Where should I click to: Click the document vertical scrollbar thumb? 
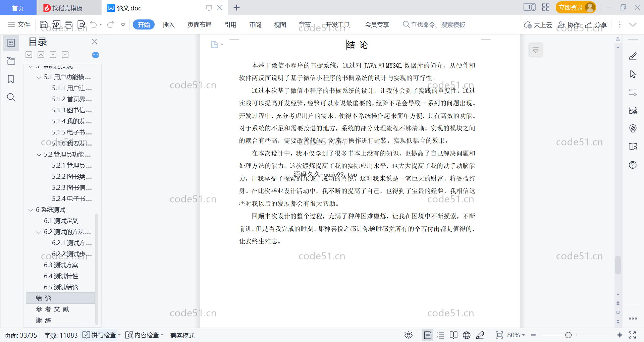click(618, 265)
